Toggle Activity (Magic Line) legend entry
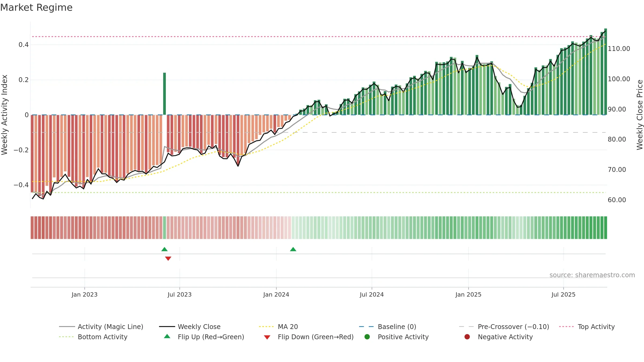This screenshot has width=644, height=362. coord(101,327)
